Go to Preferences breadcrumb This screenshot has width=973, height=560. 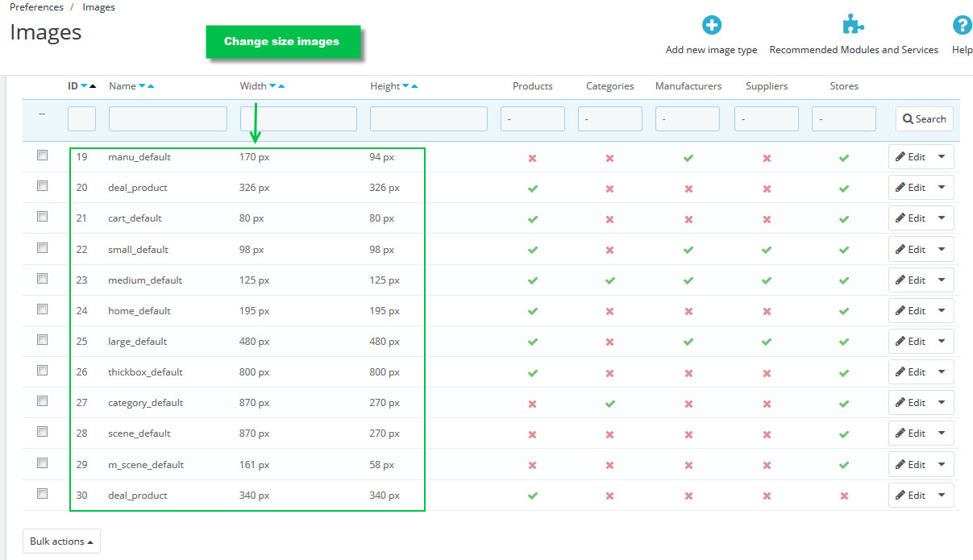click(36, 7)
